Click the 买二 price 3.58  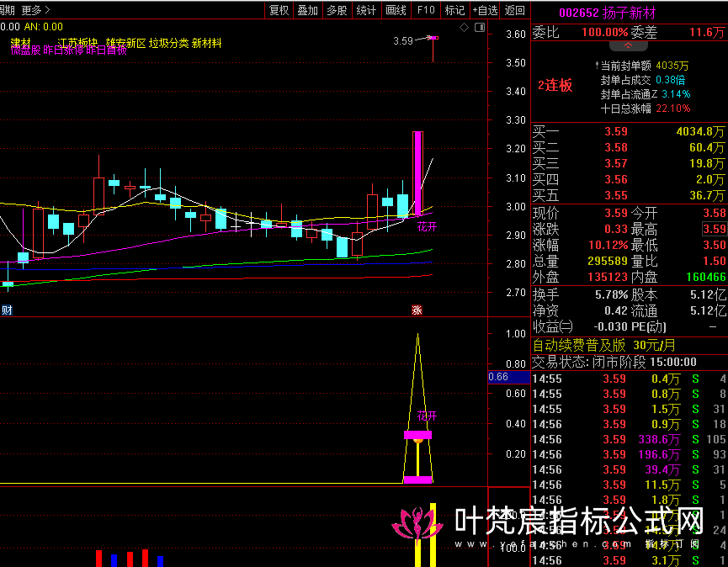coord(616,147)
